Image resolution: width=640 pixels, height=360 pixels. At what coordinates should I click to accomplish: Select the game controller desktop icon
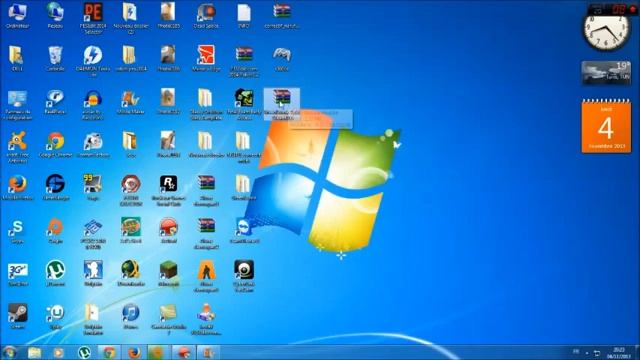[x=282, y=58]
